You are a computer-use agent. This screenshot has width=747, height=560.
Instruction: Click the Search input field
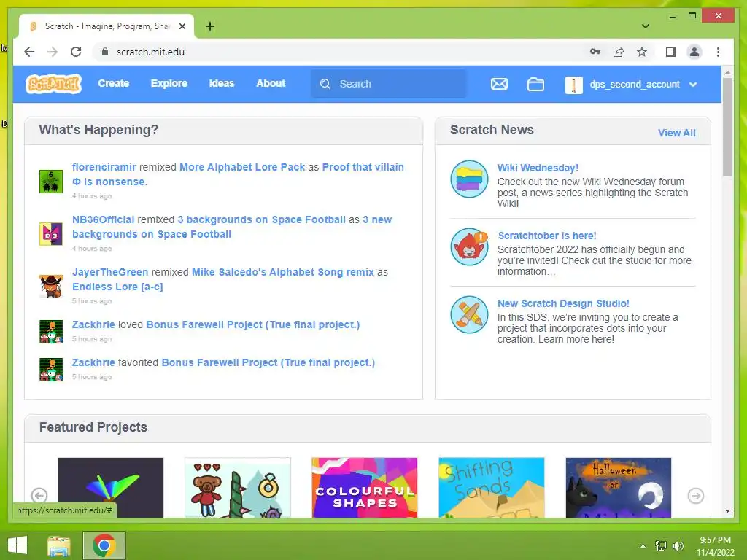tap(389, 84)
